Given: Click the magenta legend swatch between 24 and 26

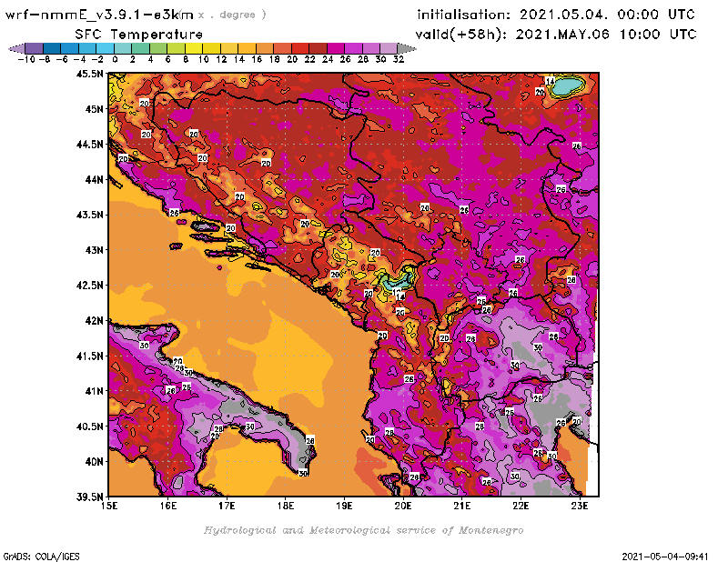Looking at the screenshot, I should (x=336, y=48).
